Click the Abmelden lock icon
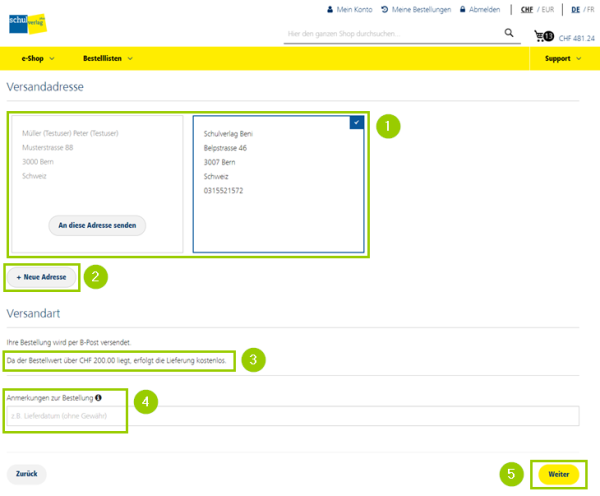The height and width of the screenshot is (496, 600). [463, 9]
